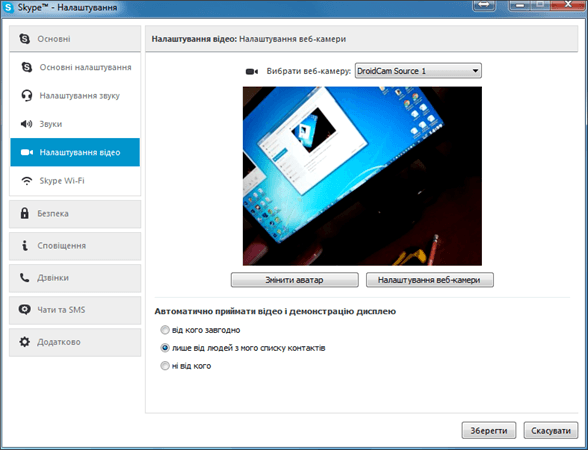Click the gear icon for Додатково
The height and width of the screenshot is (450, 588).
tap(24, 342)
